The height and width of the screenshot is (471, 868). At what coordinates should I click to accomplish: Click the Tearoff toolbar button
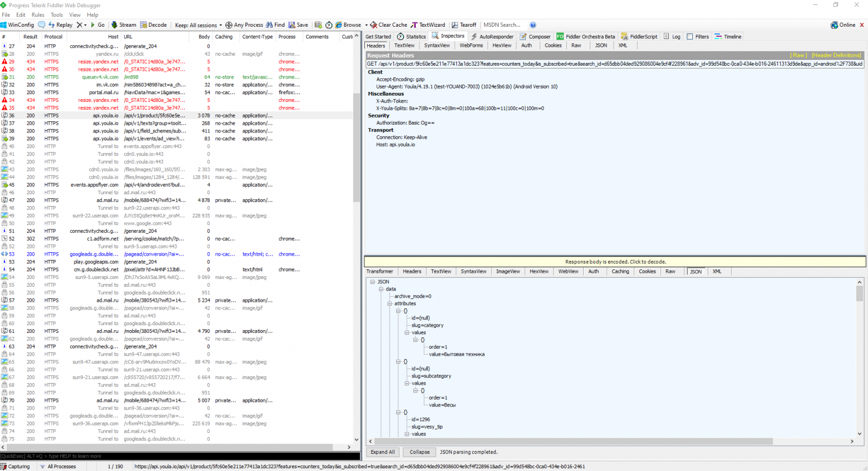(464, 25)
